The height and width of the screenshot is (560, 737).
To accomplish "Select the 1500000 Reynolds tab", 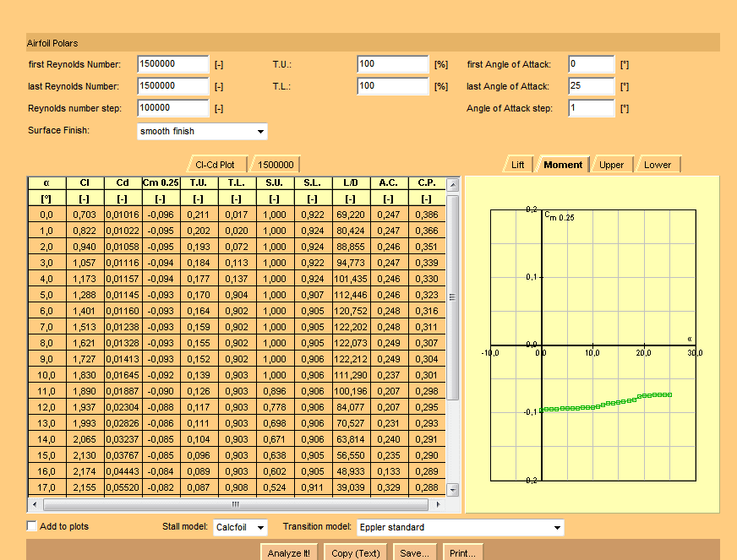I will 276,165.
